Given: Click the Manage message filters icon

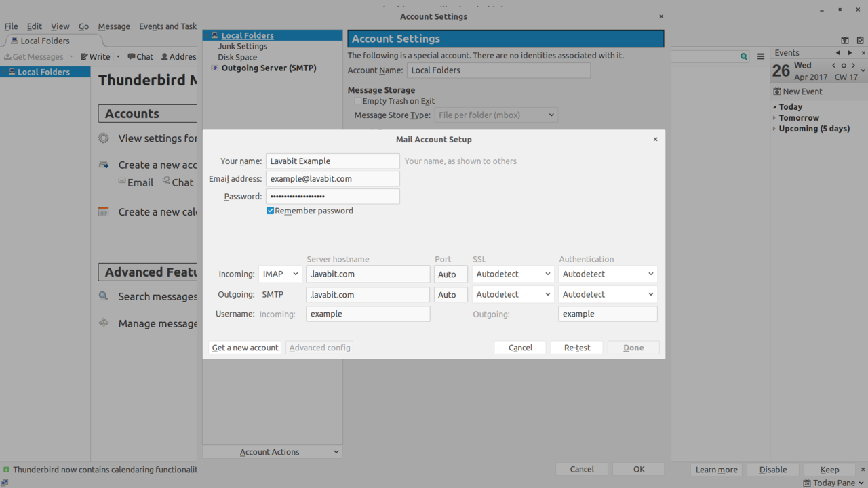Looking at the screenshot, I should [x=104, y=323].
